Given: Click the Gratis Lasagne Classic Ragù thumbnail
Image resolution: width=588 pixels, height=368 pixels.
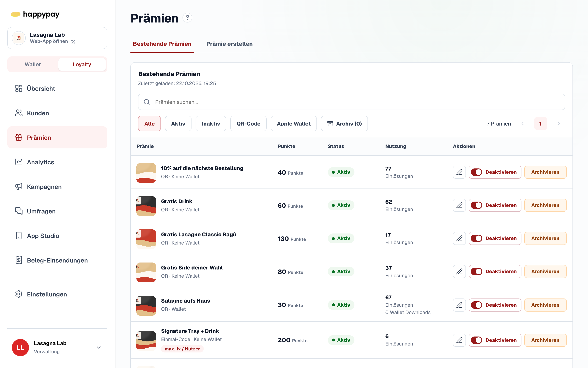Looking at the screenshot, I should (x=146, y=239).
